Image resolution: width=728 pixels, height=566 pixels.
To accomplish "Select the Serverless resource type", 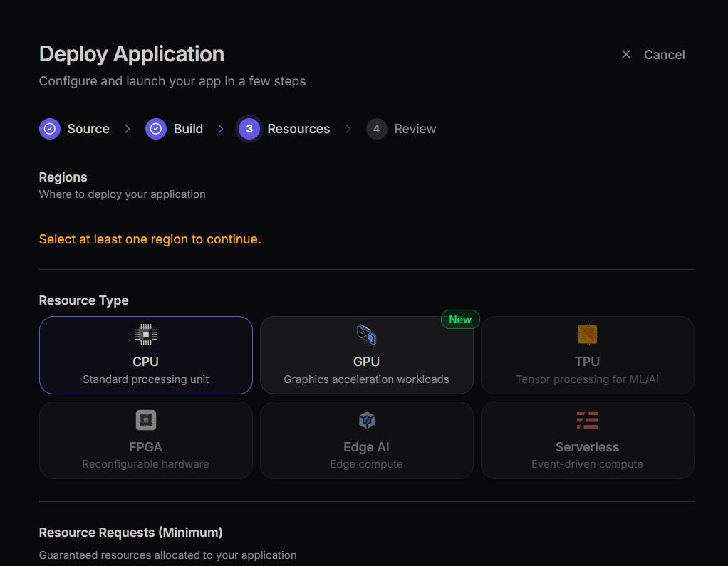I will [587, 440].
